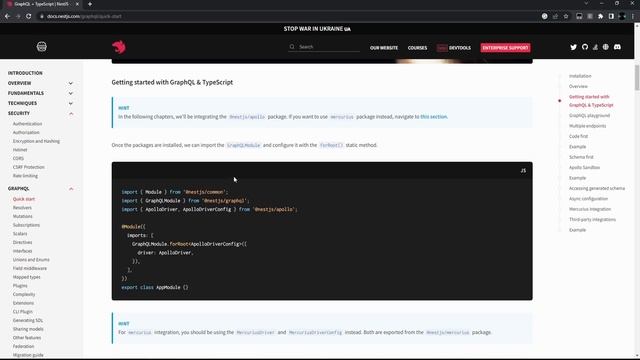Jump to Async configuration in page outline
Screen dimensions: 640x360
tap(588, 199)
